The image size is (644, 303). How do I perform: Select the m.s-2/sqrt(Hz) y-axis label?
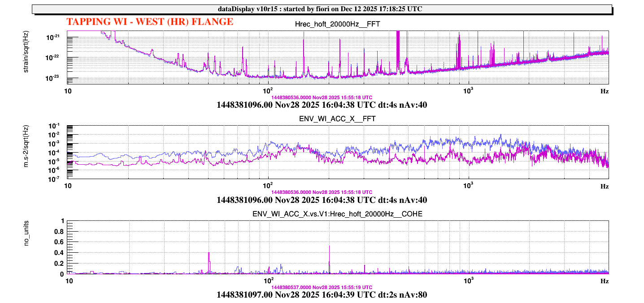(26, 152)
